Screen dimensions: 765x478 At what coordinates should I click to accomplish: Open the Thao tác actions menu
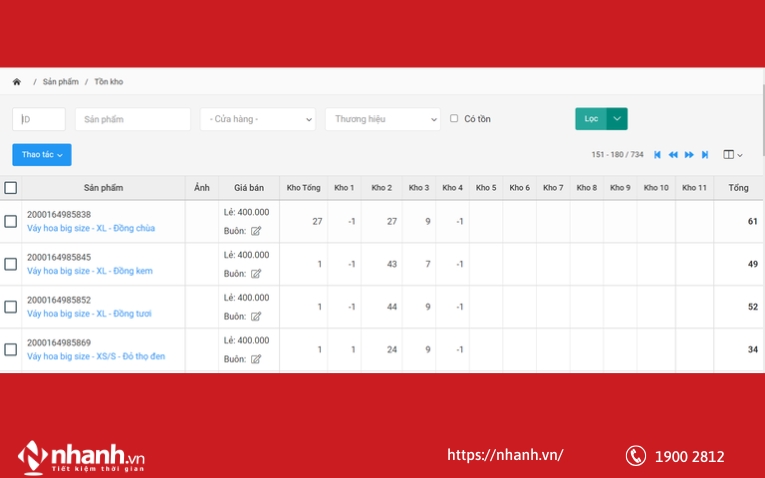point(42,155)
